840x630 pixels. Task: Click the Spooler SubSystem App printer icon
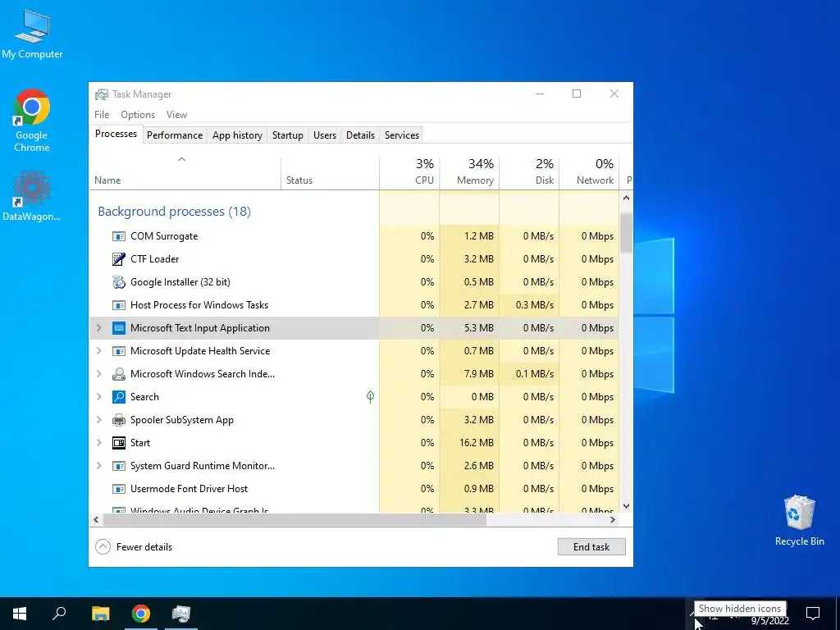coord(118,420)
